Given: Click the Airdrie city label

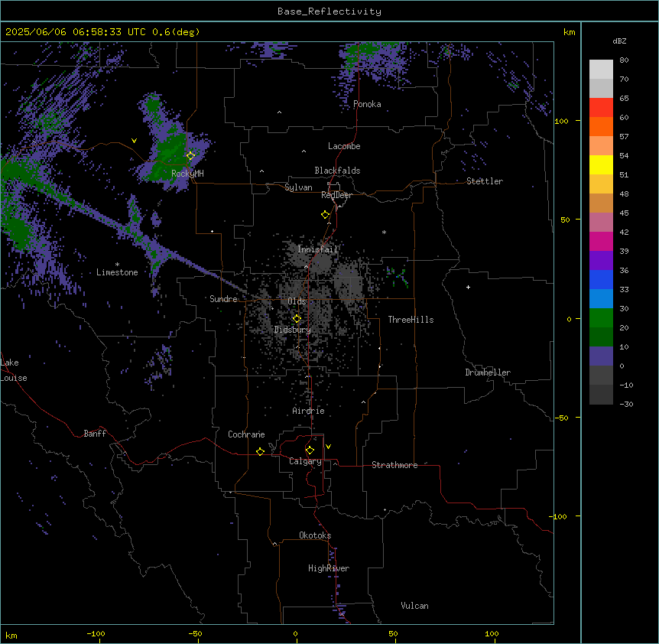Looking at the screenshot, I should 309,411.
